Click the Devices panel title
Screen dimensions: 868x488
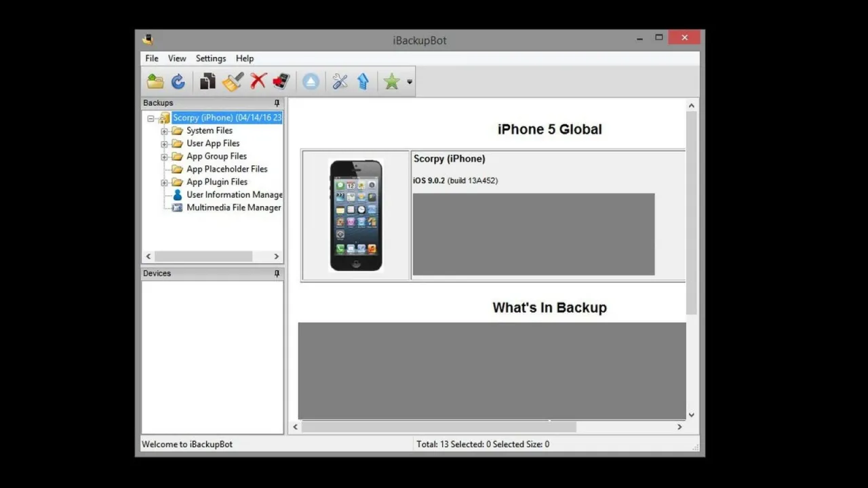pos(157,273)
